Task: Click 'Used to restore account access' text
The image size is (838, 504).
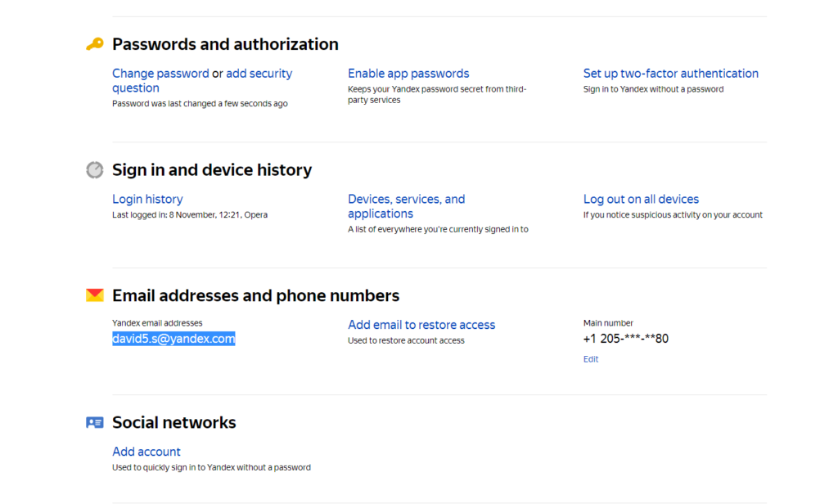Action: [x=406, y=340]
